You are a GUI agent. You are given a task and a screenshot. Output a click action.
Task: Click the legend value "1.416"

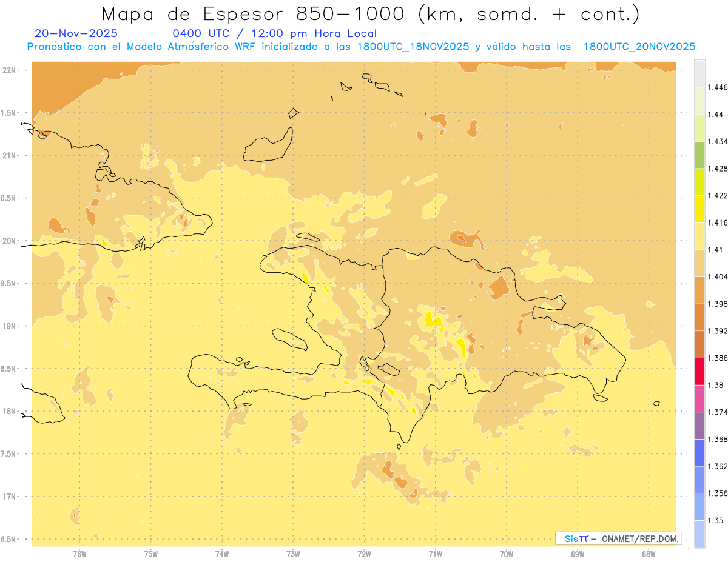pyautogui.click(x=717, y=222)
